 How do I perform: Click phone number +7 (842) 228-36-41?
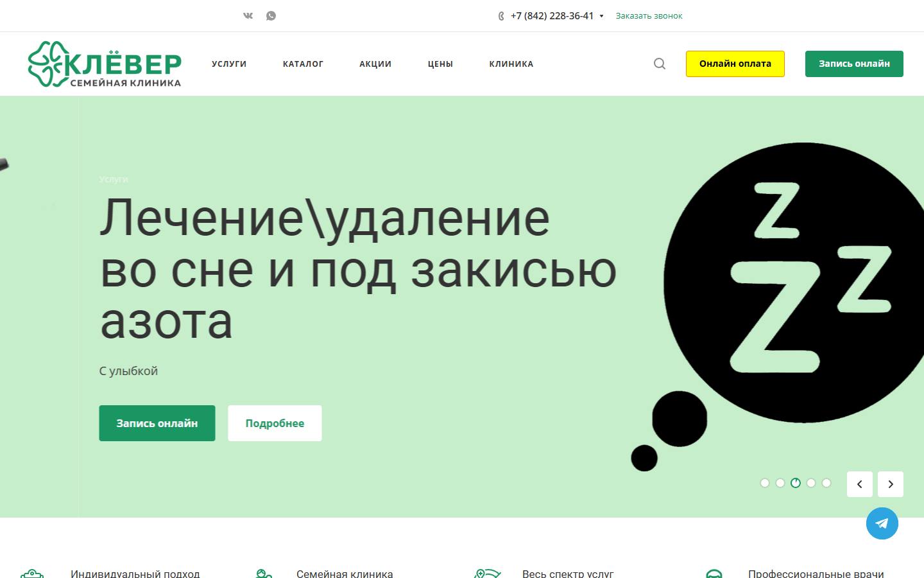(552, 16)
